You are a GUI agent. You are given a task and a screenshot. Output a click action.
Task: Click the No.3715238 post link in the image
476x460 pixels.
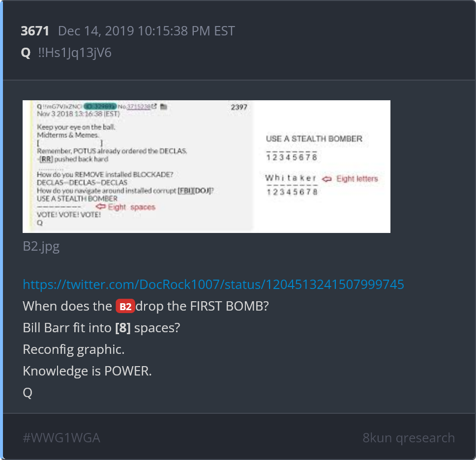tap(134, 107)
